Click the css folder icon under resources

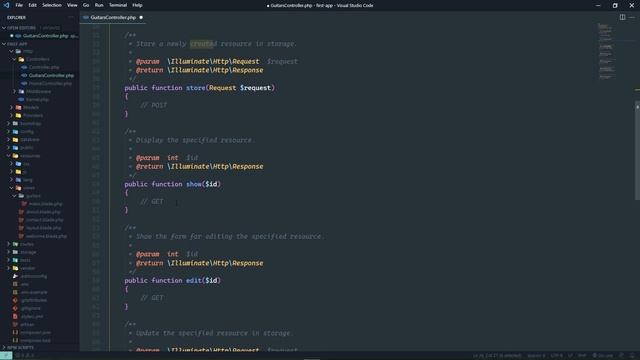[x=18, y=164]
